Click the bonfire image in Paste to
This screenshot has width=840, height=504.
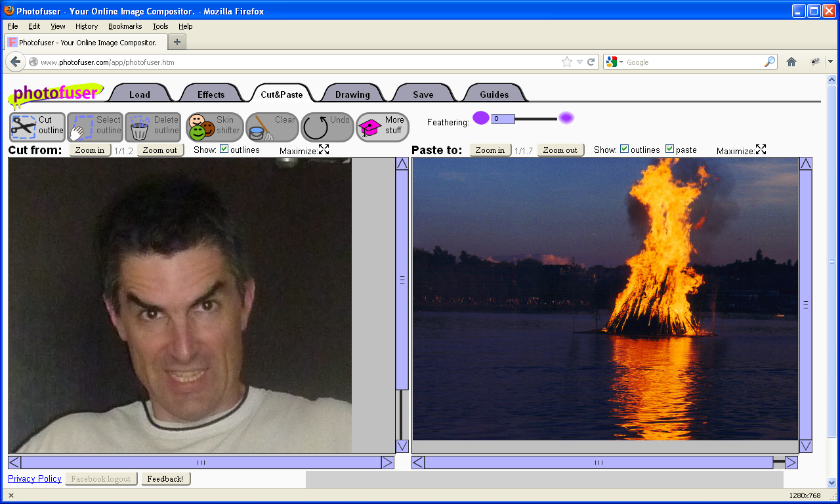point(605,299)
